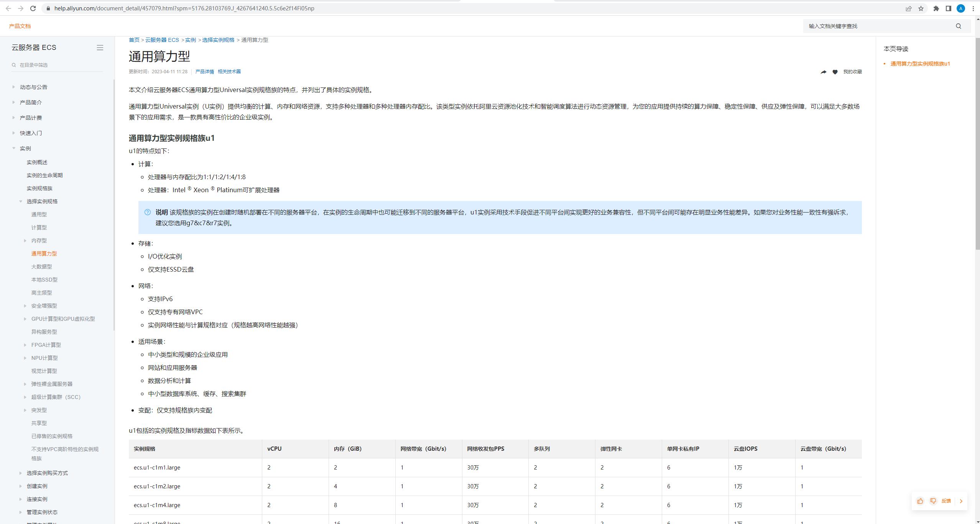Open the browser extensions puzzle icon
Viewport: 980px width, 524px height.
tap(936, 8)
